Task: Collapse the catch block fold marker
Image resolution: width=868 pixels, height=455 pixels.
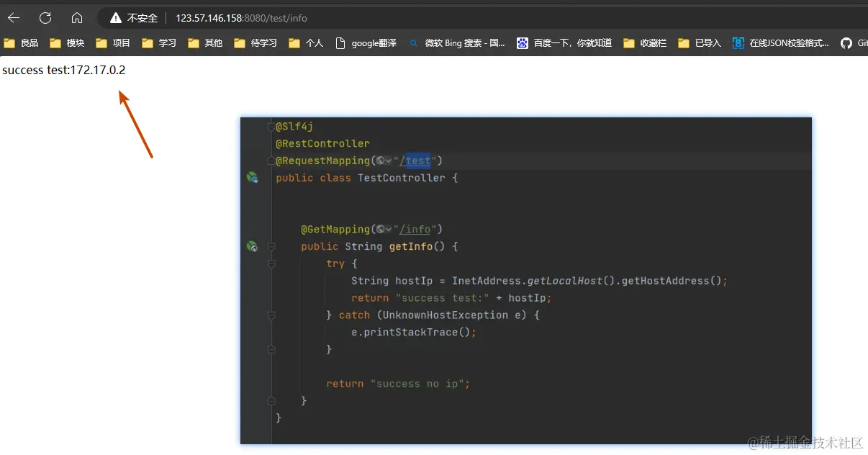Action: pyautogui.click(x=271, y=315)
